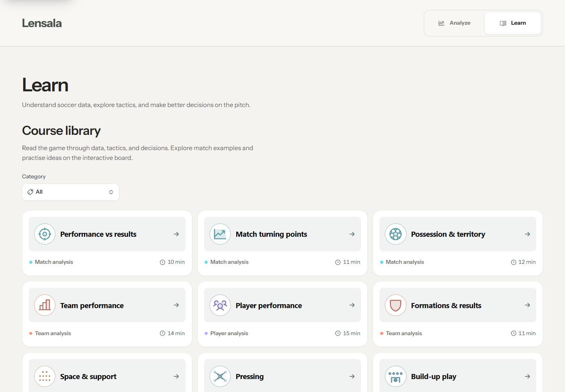This screenshot has height=392, width=565.
Task: Click the shield icon for Formations & results
Action: [x=395, y=305]
